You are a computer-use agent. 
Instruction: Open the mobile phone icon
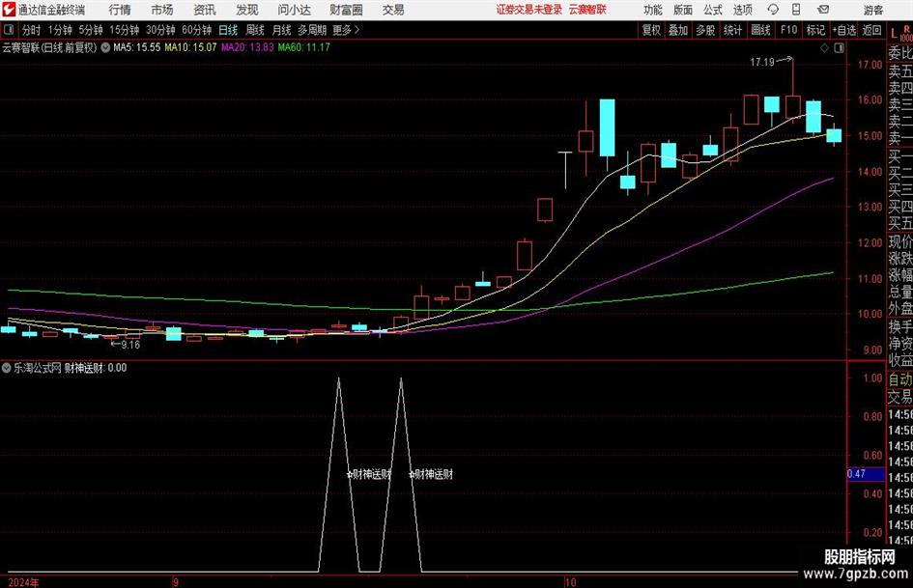[796, 10]
